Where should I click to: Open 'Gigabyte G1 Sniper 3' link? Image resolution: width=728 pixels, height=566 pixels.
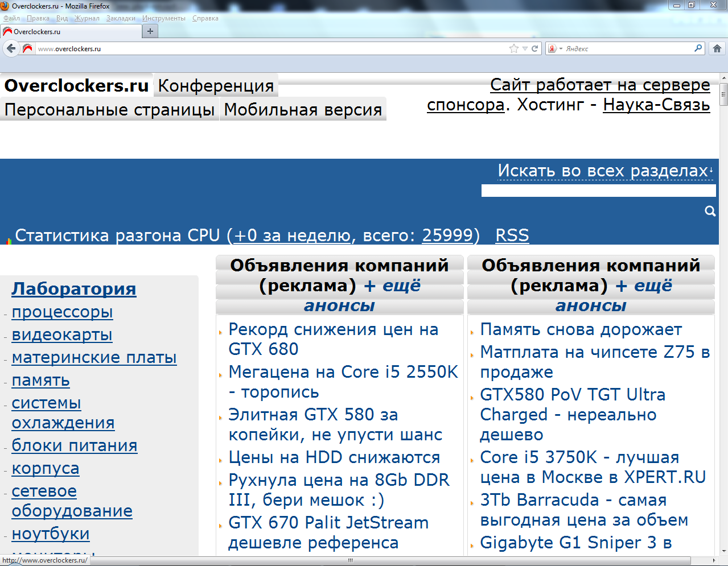click(x=575, y=543)
